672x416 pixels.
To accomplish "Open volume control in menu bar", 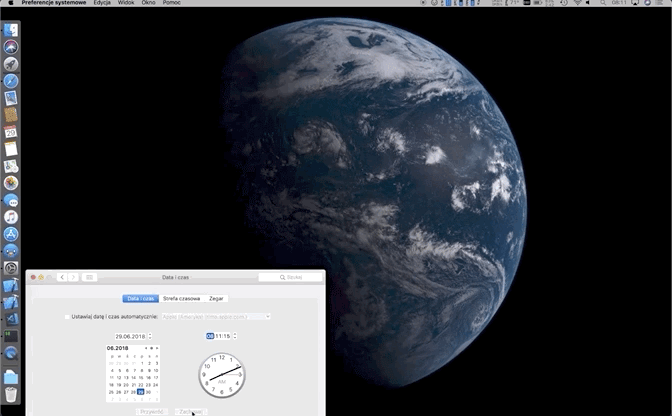I will click(x=588, y=3).
